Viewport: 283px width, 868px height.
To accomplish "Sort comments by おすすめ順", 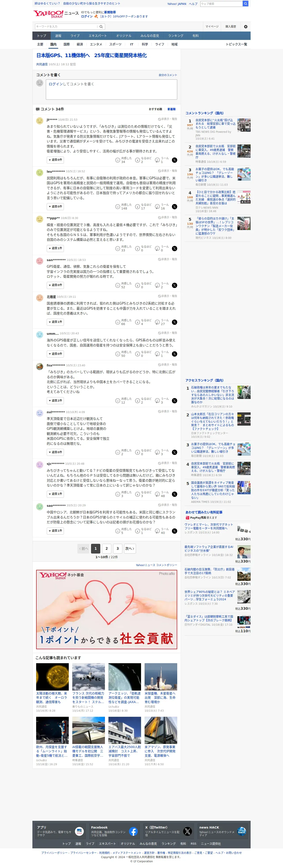I will pyautogui.click(x=155, y=109).
